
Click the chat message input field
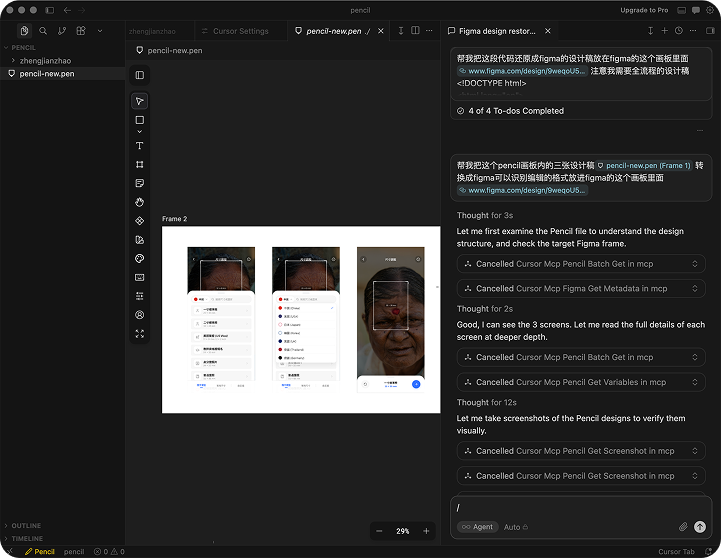click(581, 507)
